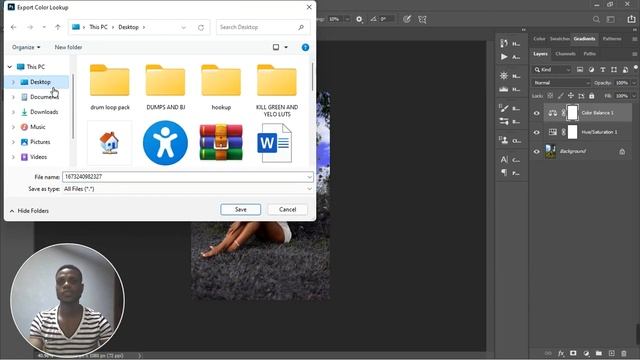640x360 pixels.
Task: Toggle visibility of Background layer
Action: [x=537, y=151]
